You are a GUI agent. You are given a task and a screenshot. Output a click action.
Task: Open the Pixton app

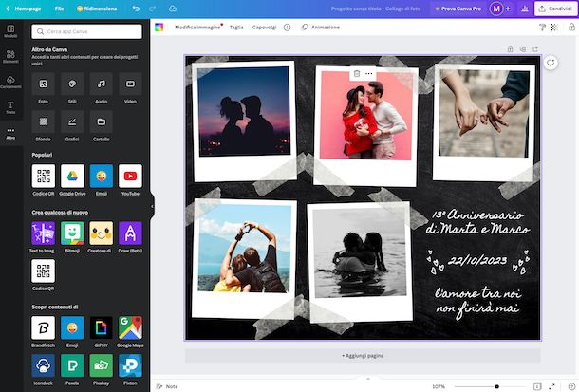(x=130, y=365)
